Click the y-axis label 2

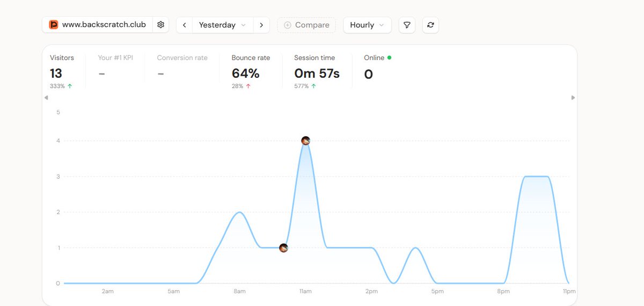[x=58, y=212]
